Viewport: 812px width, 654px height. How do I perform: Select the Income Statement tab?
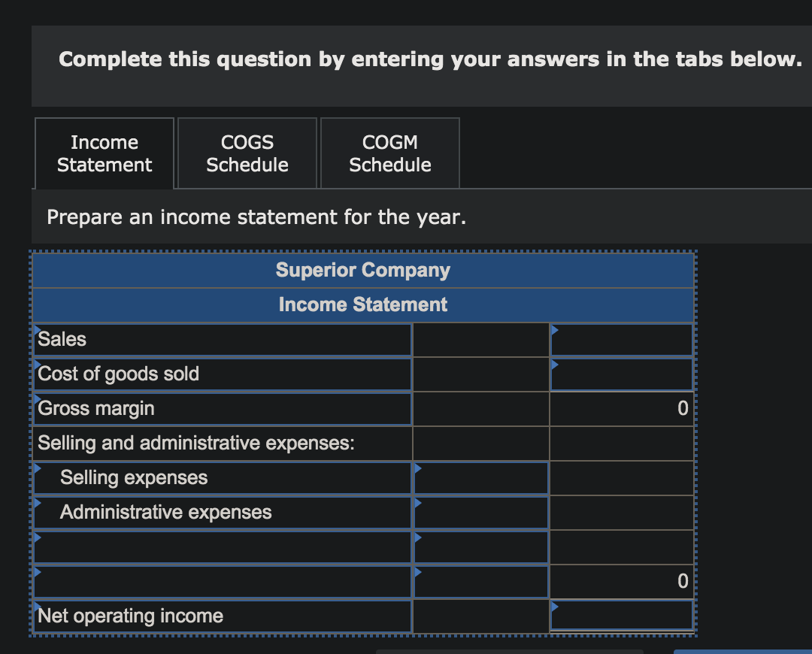pyautogui.click(x=104, y=153)
